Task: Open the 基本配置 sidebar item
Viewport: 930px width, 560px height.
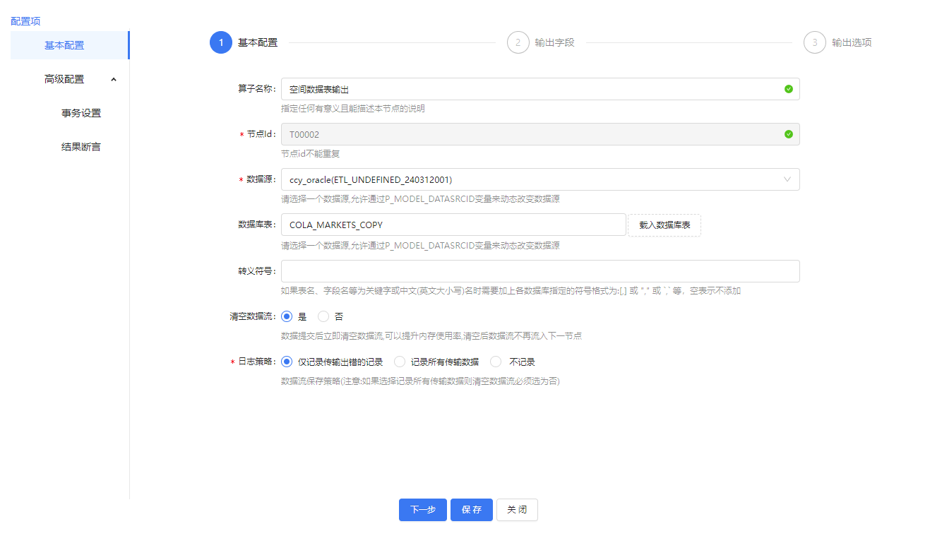Action: click(64, 45)
